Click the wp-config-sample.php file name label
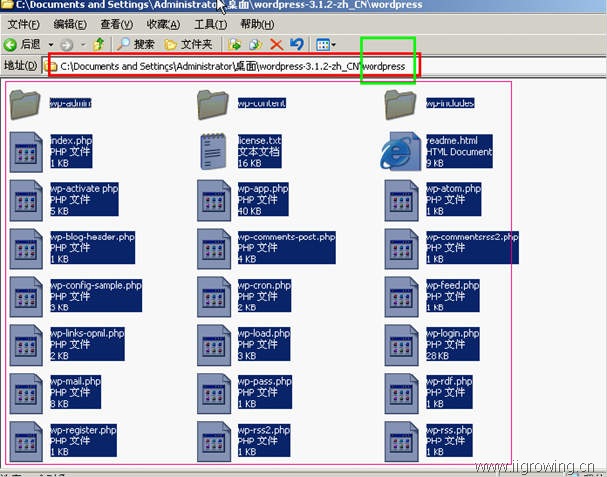This screenshot has height=477, width=607. tap(96, 285)
